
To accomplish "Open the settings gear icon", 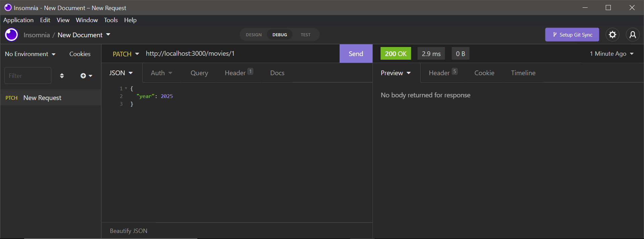I will point(612,35).
